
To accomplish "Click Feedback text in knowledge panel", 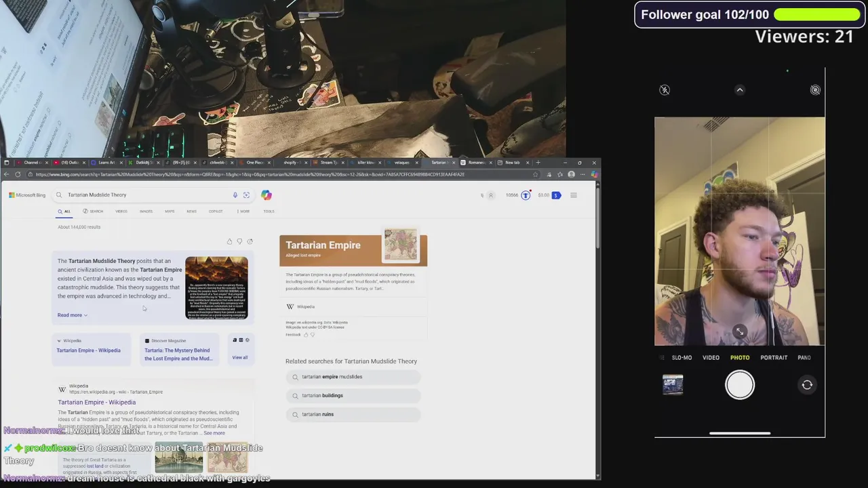I will point(293,335).
